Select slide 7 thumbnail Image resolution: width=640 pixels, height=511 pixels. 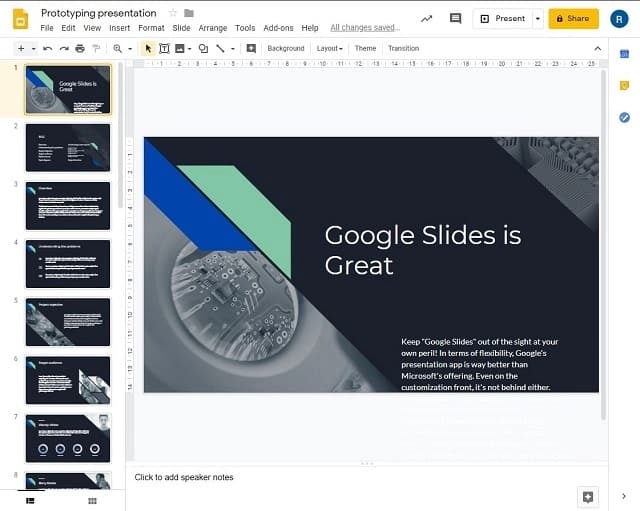pos(68,438)
